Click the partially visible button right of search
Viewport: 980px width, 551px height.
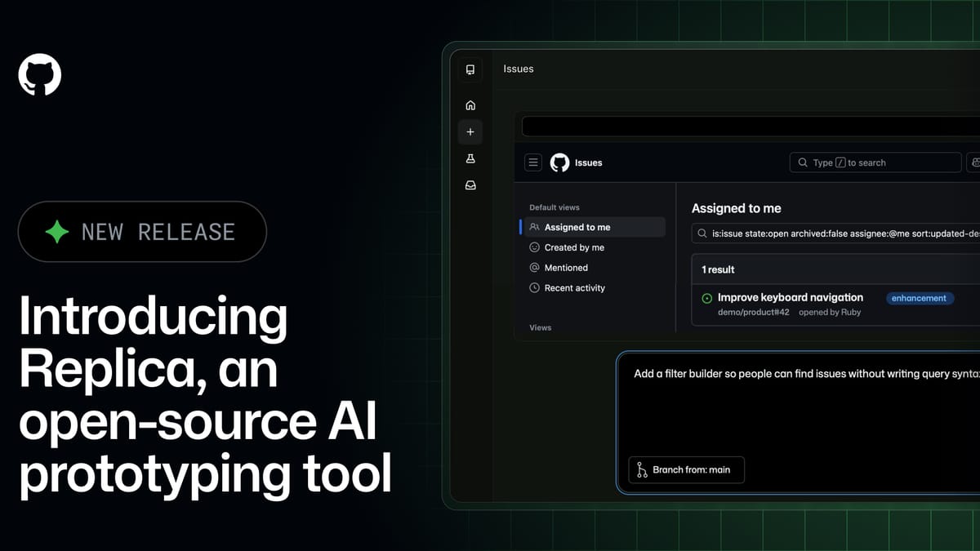pyautogui.click(x=973, y=162)
